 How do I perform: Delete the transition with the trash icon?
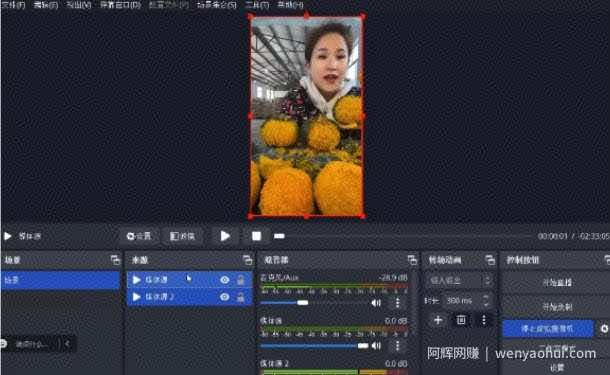coord(461,320)
